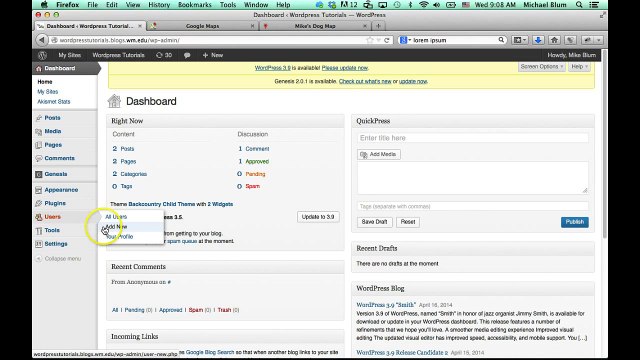
Task: Open the Firefox Bookmarks menu
Action: point(195,5)
